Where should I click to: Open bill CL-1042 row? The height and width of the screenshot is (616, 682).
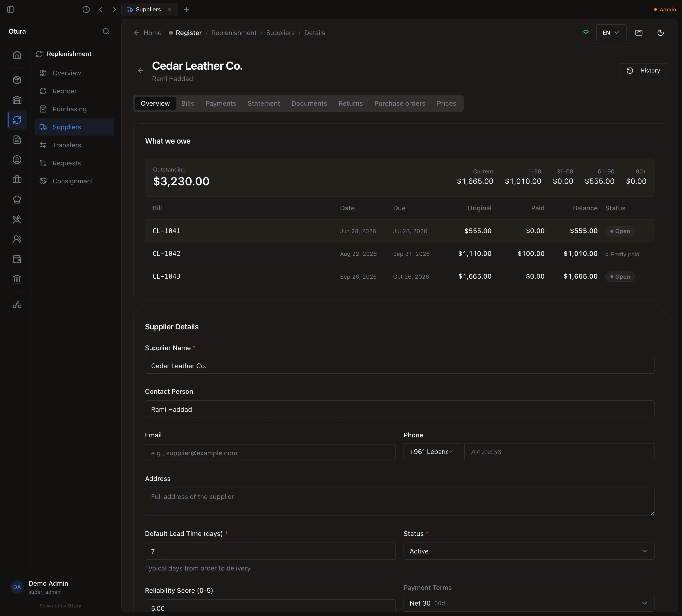[x=399, y=254]
